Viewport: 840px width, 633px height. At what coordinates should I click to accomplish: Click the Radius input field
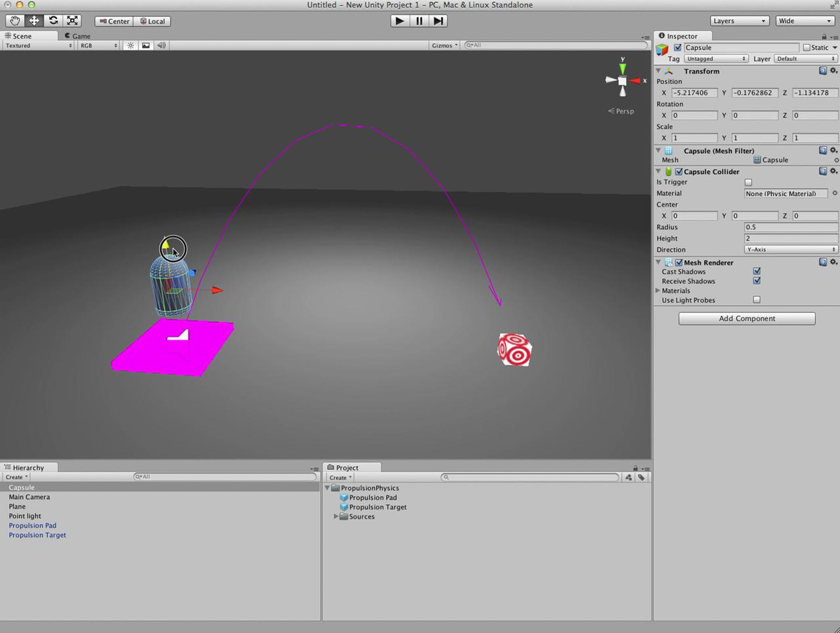pos(791,227)
